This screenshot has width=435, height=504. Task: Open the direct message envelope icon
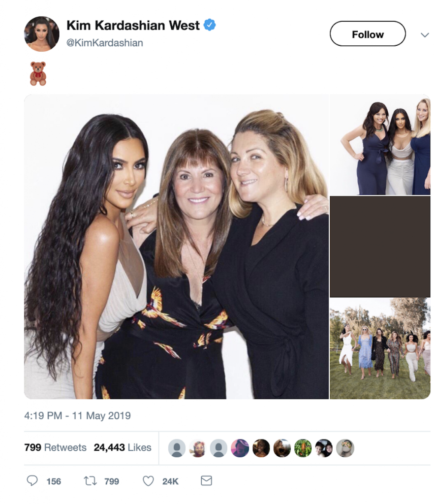tap(206, 481)
